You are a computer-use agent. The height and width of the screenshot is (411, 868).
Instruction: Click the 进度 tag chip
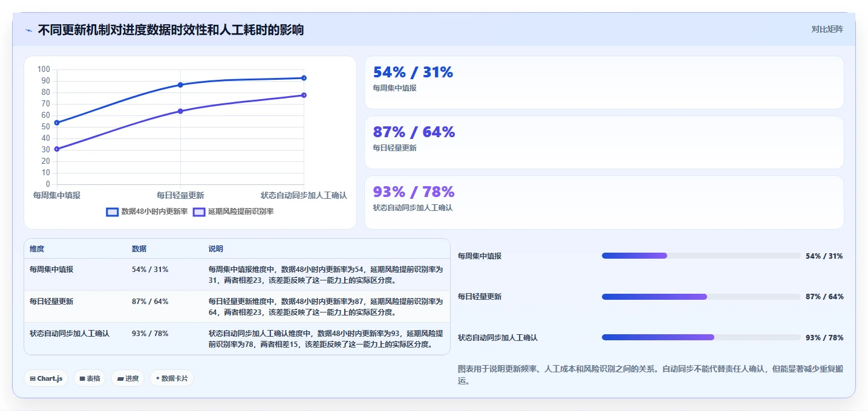pos(128,378)
